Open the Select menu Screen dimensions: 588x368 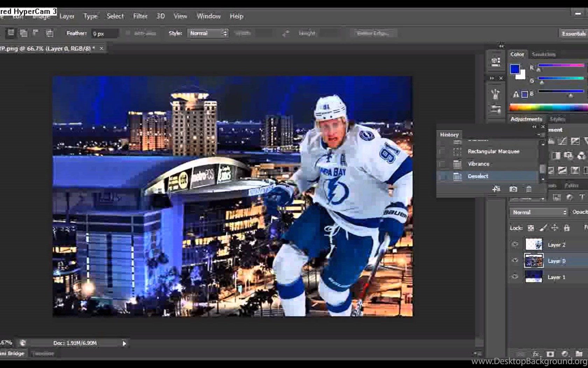point(115,16)
